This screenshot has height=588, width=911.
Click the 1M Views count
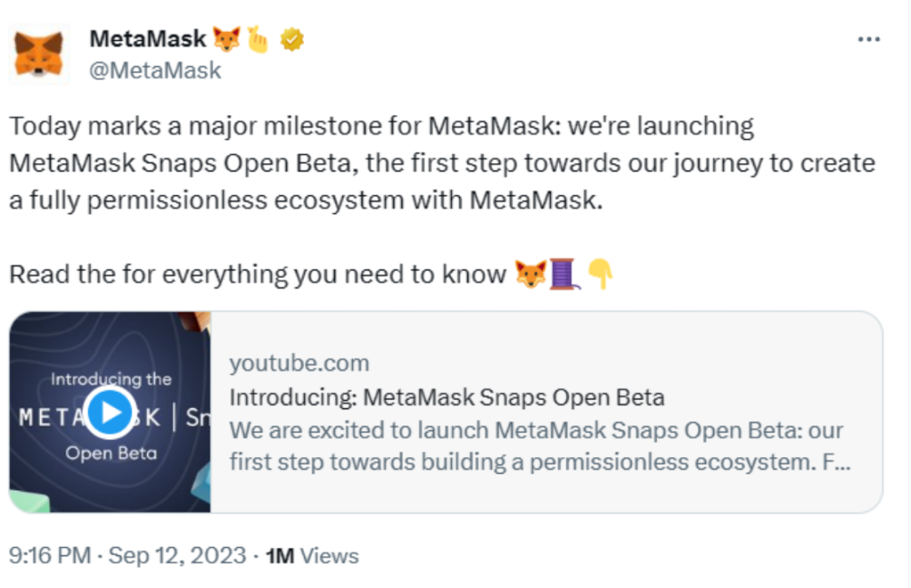(311, 555)
